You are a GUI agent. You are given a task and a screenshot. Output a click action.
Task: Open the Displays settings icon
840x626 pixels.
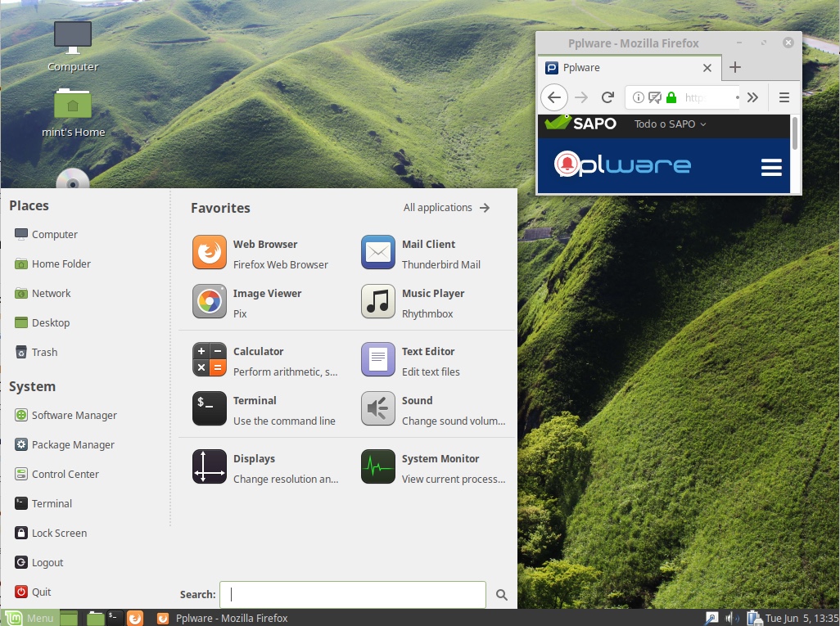pos(209,466)
